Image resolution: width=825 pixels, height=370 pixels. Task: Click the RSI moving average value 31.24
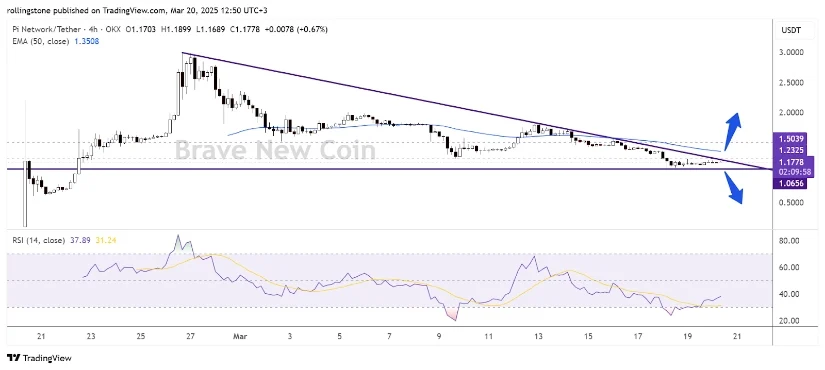(x=106, y=240)
